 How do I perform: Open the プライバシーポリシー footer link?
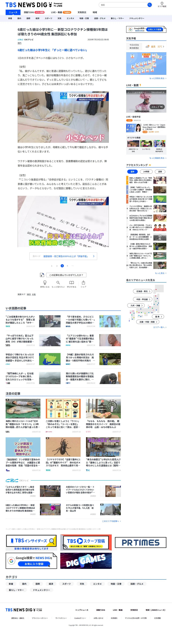[40, 618]
